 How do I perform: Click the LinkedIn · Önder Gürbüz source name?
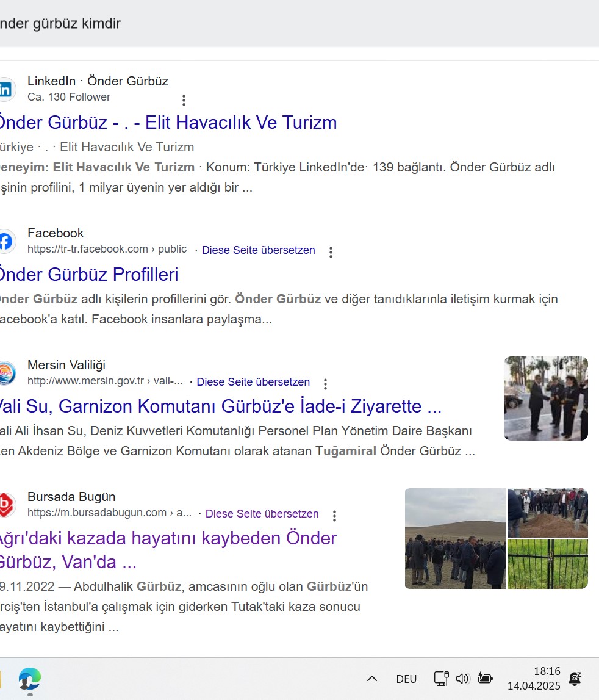[98, 81]
